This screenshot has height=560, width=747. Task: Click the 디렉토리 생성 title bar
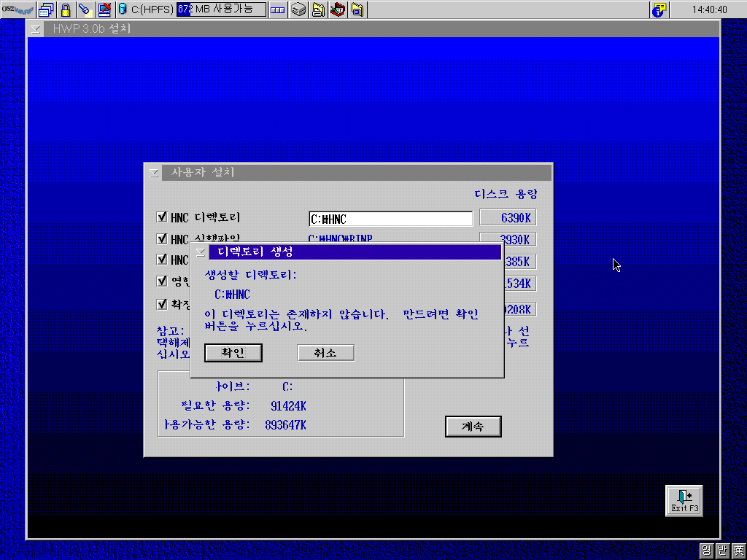click(x=355, y=252)
